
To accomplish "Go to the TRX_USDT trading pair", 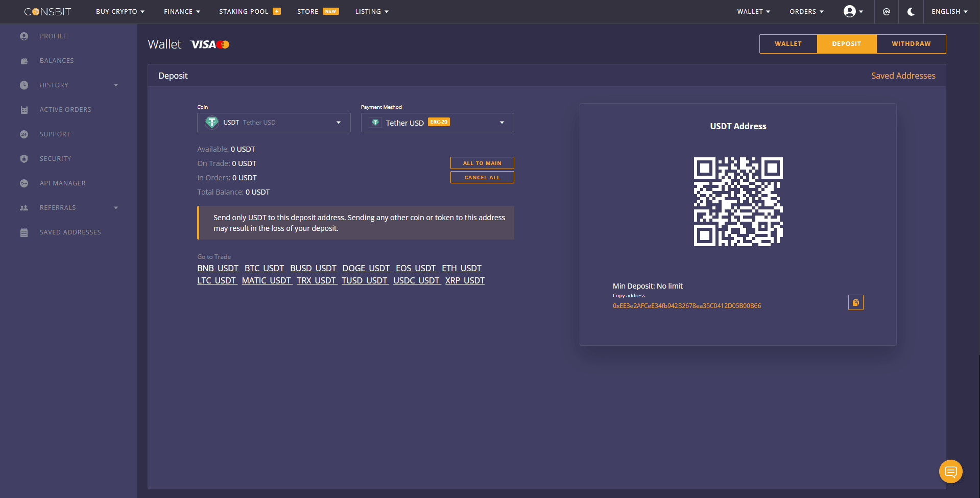I will click(316, 280).
